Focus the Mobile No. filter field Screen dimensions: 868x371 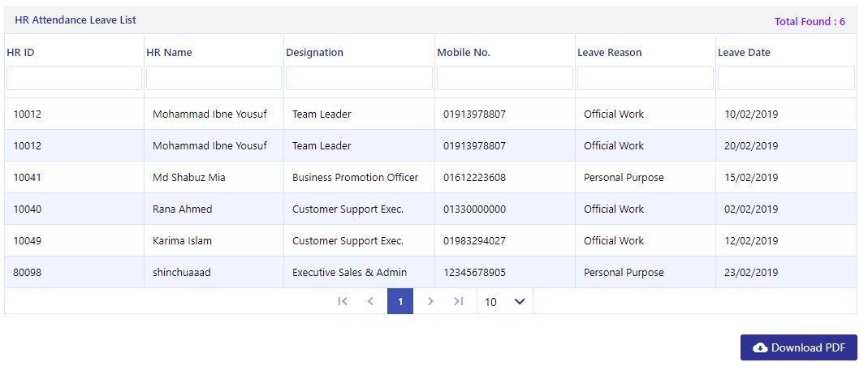click(505, 78)
